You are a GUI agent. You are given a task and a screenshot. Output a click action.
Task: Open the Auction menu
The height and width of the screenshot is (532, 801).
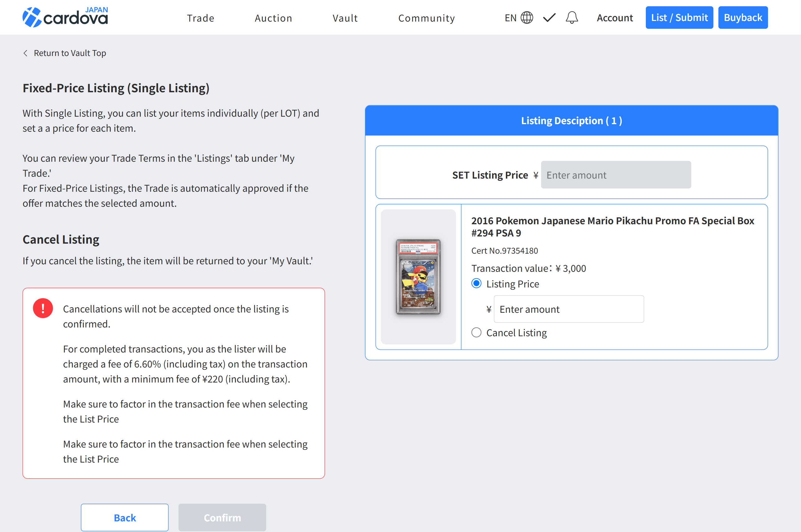(x=273, y=18)
